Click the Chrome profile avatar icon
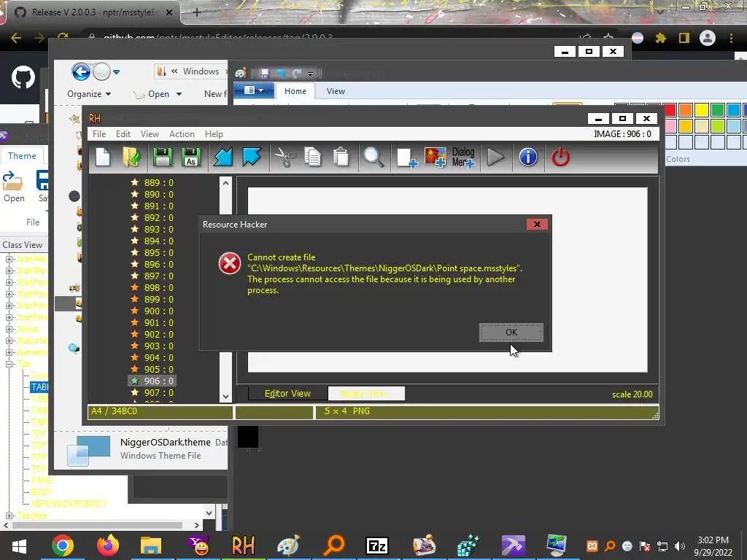This screenshot has width=747, height=560. tap(708, 38)
